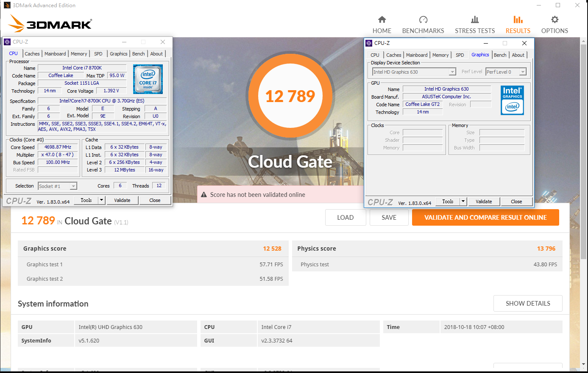Click the 3DMark logo in header

pos(50,24)
